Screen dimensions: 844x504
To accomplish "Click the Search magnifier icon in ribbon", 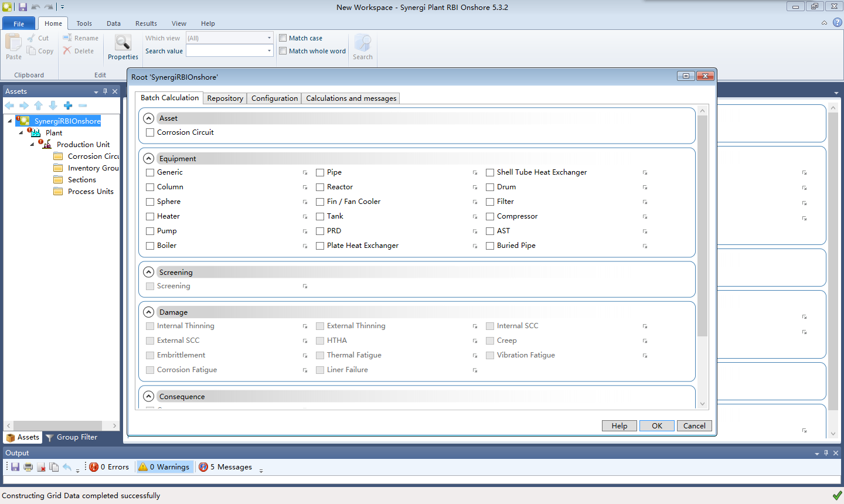I will click(363, 43).
